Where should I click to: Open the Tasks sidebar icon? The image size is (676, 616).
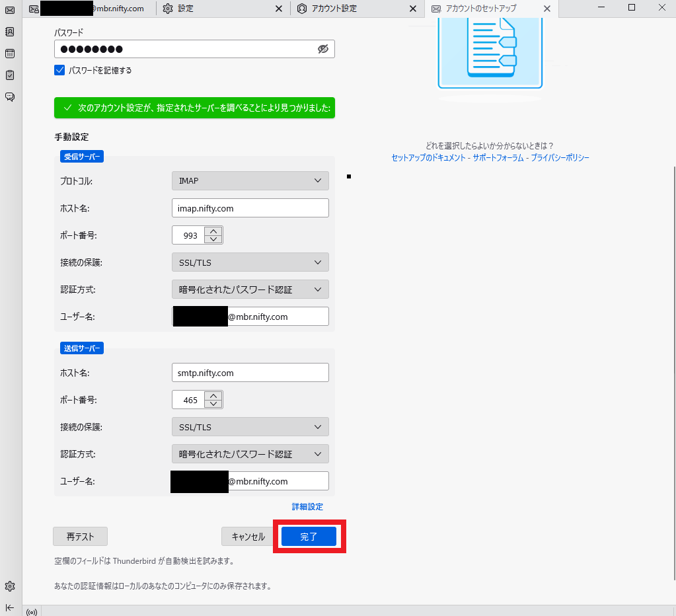click(10, 75)
